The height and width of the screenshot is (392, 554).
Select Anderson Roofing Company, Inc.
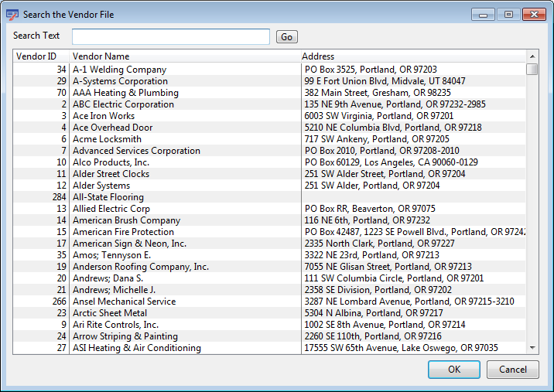140,267
